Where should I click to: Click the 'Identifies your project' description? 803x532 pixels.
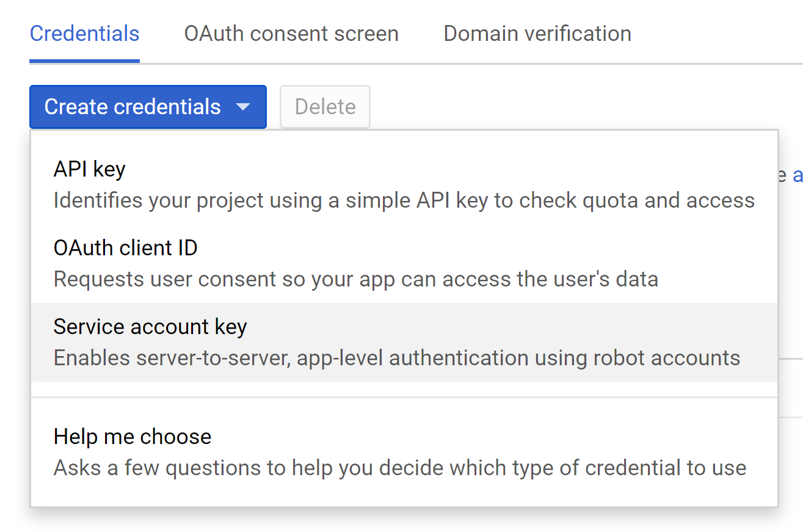(404, 200)
